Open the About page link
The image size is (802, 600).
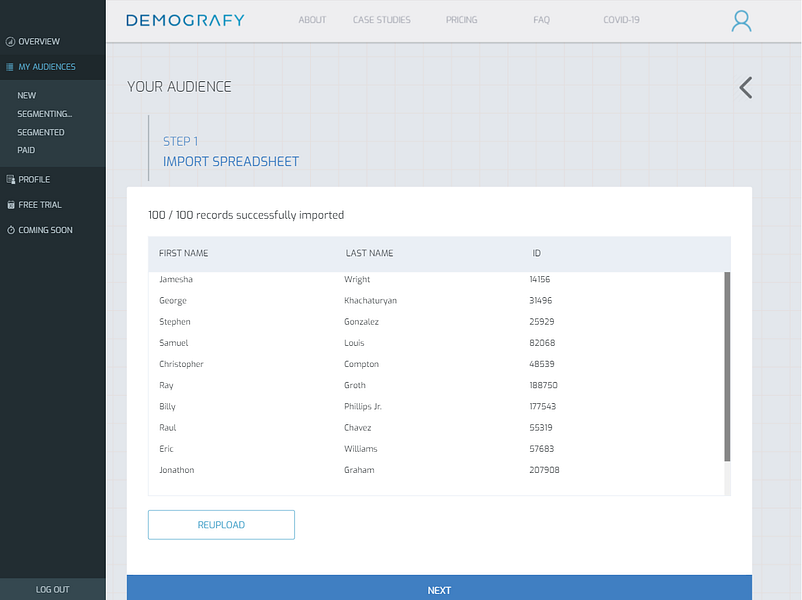(x=312, y=20)
